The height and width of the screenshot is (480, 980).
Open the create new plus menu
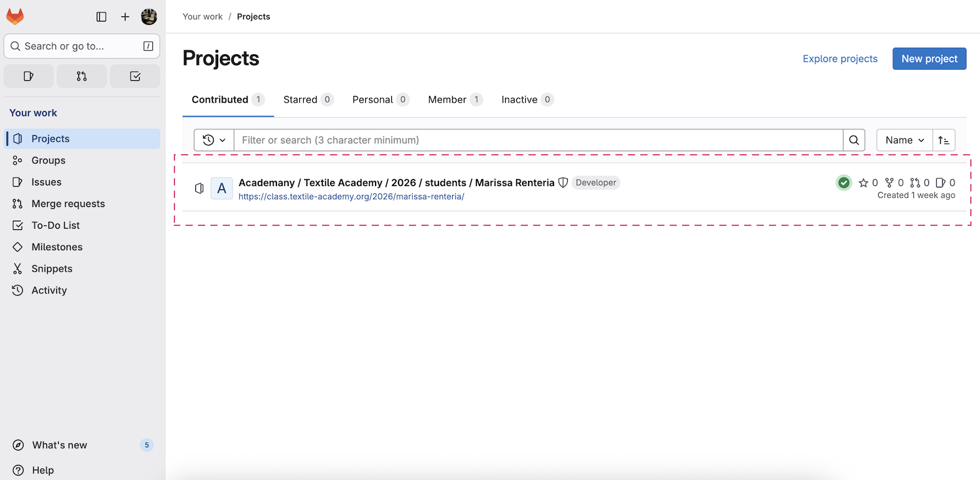[x=125, y=17]
